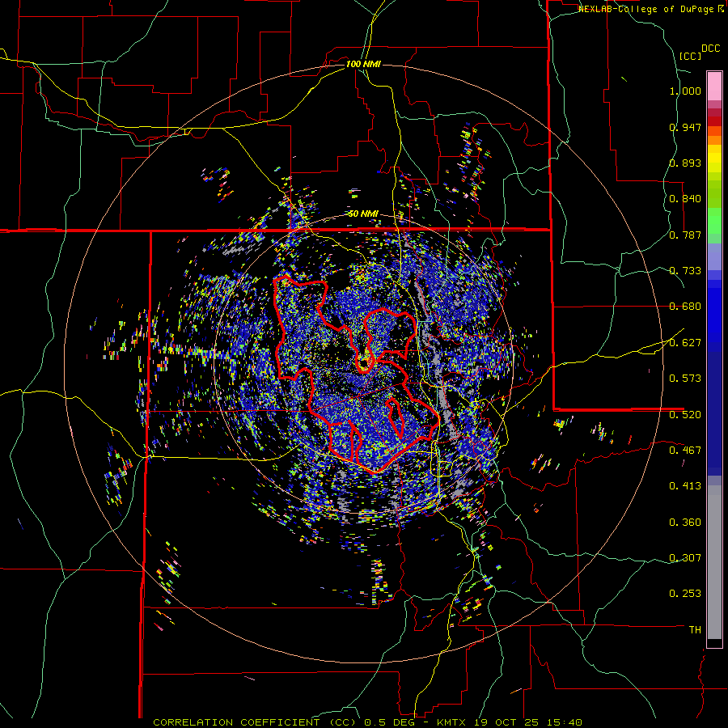Image resolution: width=728 pixels, height=728 pixels.
Task: Click the 0.680 legend value
Action: pos(685,307)
